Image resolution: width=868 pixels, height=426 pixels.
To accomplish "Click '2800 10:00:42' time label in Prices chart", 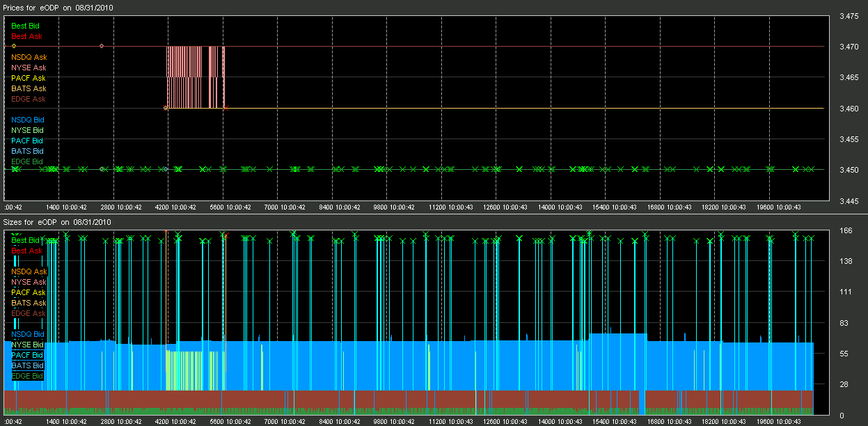I will (121, 207).
